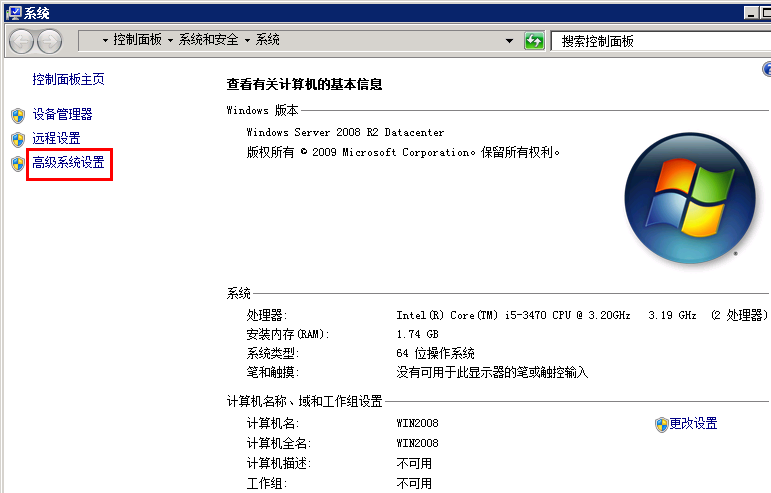Image resolution: width=771 pixels, height=493 pixels.
Task: Click the text Windows Server 2008 R2 Datacenter
Action: click(x=345, y=132)
